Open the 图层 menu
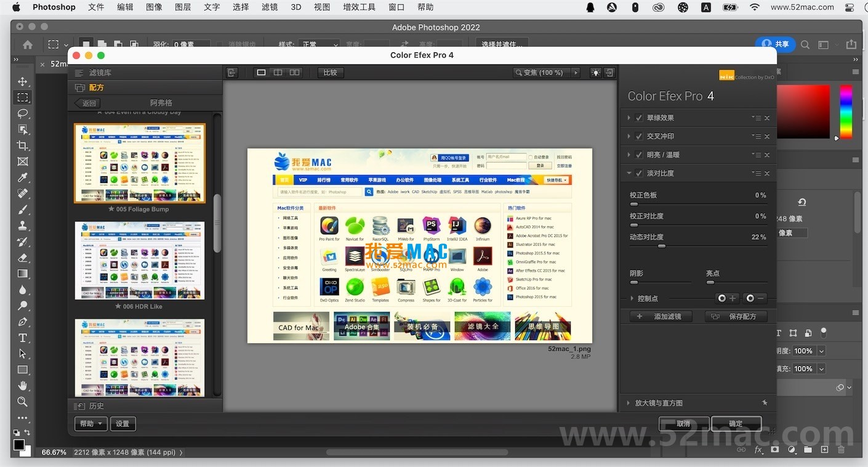The width and height of the screenshot is (868, 467). (x=183, y=7)
